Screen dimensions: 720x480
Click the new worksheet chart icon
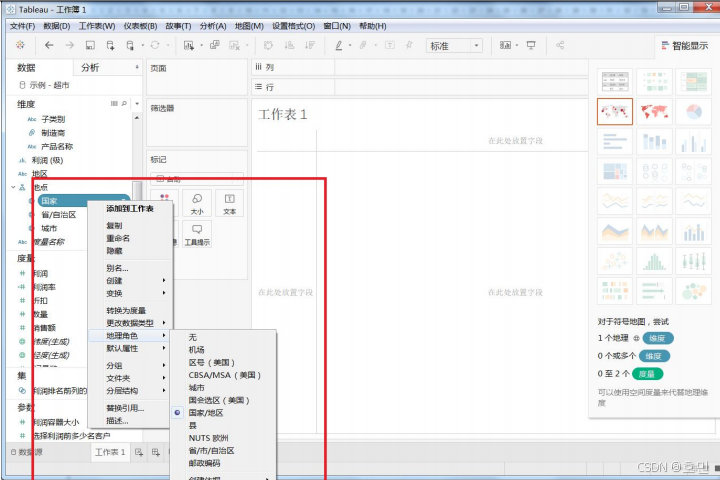[x=189, y=45]
